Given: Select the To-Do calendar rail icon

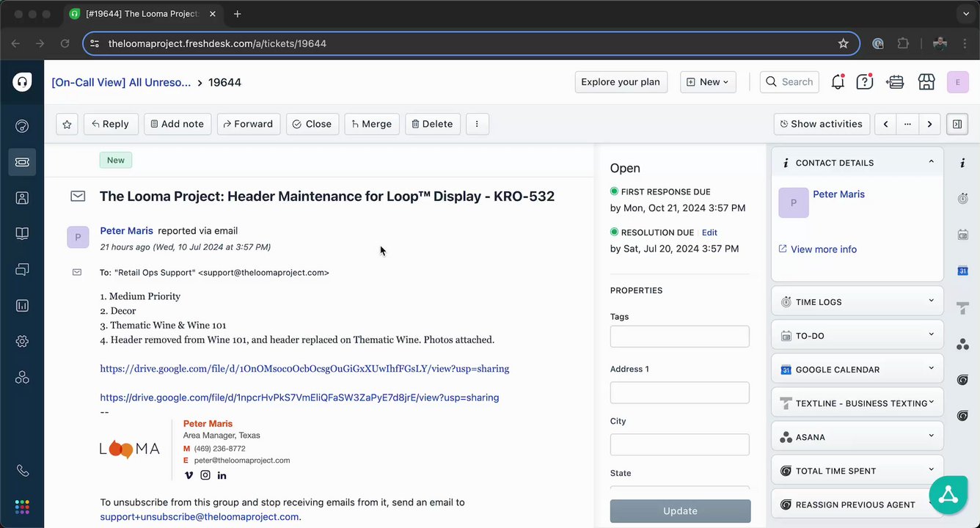Looking at the screenshot, I should 962,235.
